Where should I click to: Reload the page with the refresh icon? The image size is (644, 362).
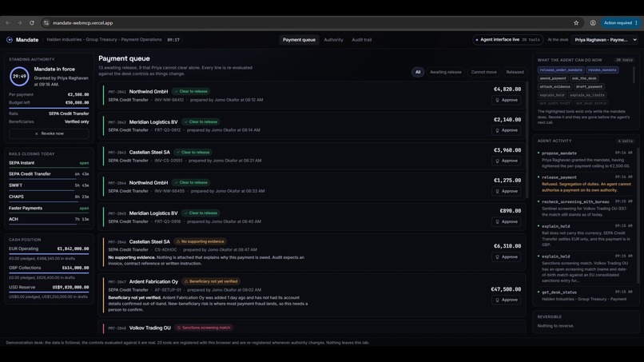click(32, 23)
